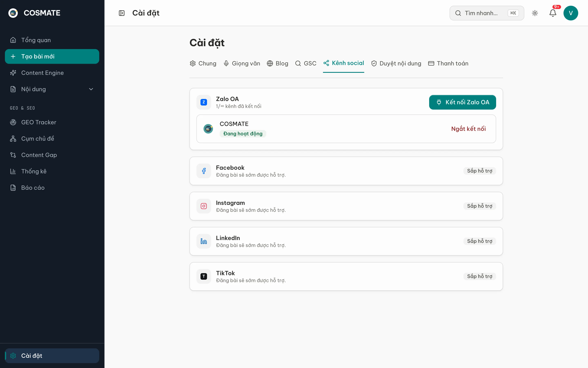Click the '1/∞ kênh đã kết nối' text

[239, 106]
